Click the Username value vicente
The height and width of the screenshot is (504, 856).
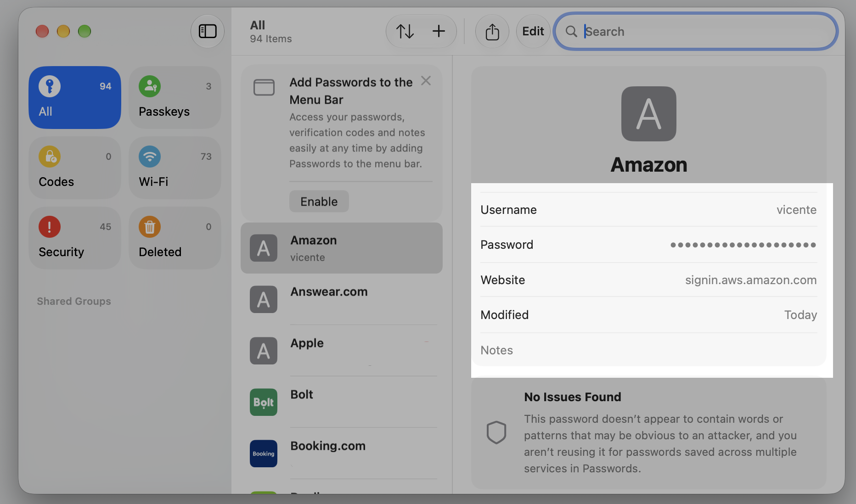796,210
